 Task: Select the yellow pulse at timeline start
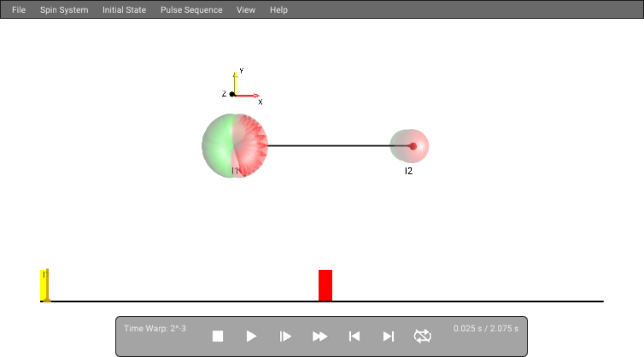click(44, 285)
